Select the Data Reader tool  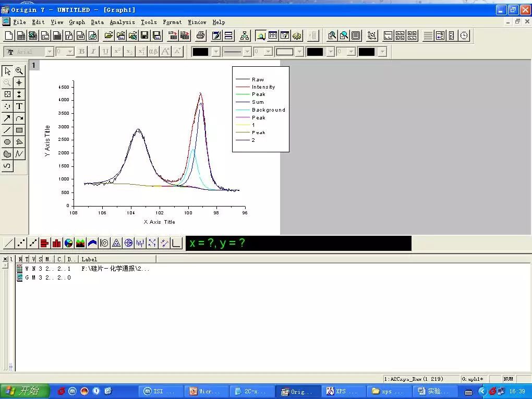tap(7, 94)
